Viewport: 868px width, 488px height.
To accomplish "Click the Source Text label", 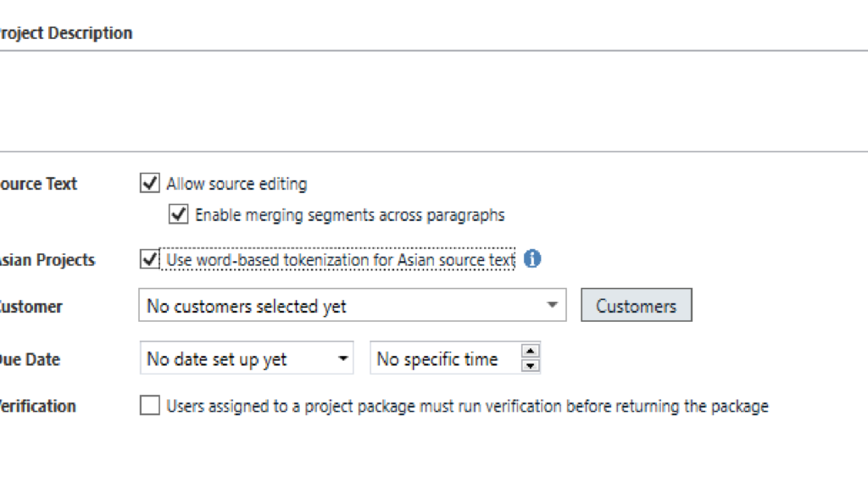I will [x=39, y=184].
